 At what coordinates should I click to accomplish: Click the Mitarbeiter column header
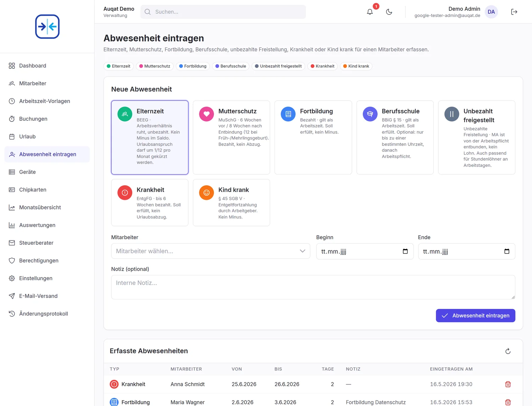[186, 369]
